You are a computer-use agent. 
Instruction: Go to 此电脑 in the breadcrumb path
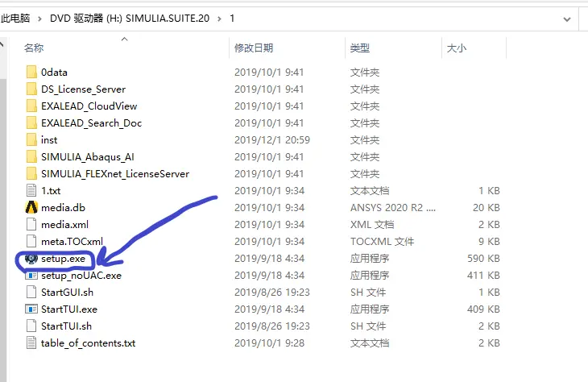(x=15, y=19)
